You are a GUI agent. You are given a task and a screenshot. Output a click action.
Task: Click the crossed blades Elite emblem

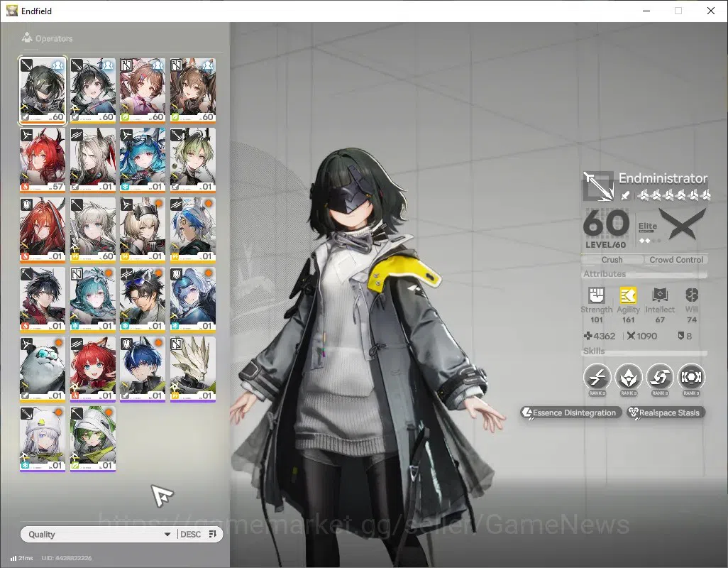[x=683, y=224]
